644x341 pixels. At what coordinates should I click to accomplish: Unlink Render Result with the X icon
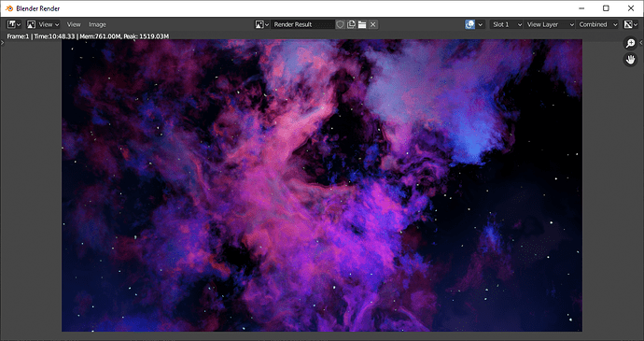(x=373, y=24)
